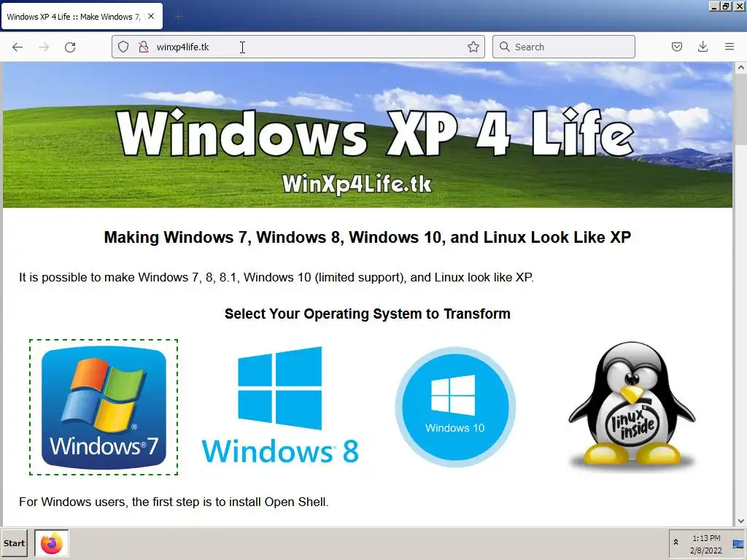Choose the Windows 8 logo
Screen dimensions: 747x560
pyautogui.click(x=280, y=405)
